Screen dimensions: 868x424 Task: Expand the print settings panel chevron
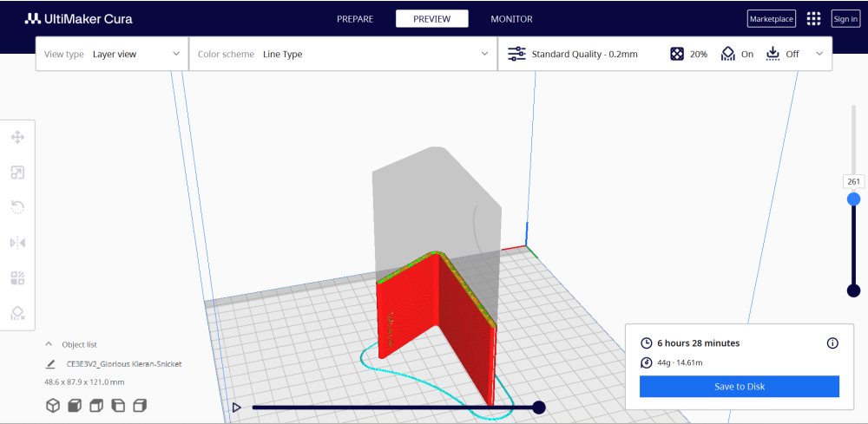(x=820, y=54)
